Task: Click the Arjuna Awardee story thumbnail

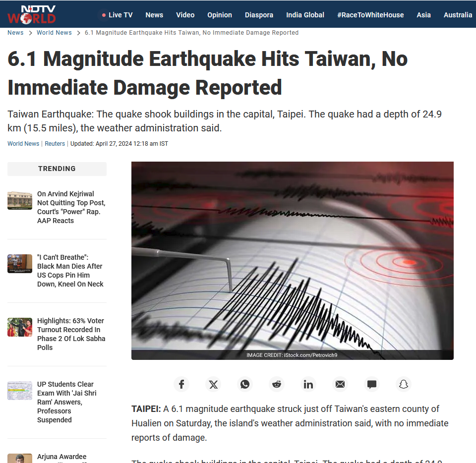Action: (20, 458)
